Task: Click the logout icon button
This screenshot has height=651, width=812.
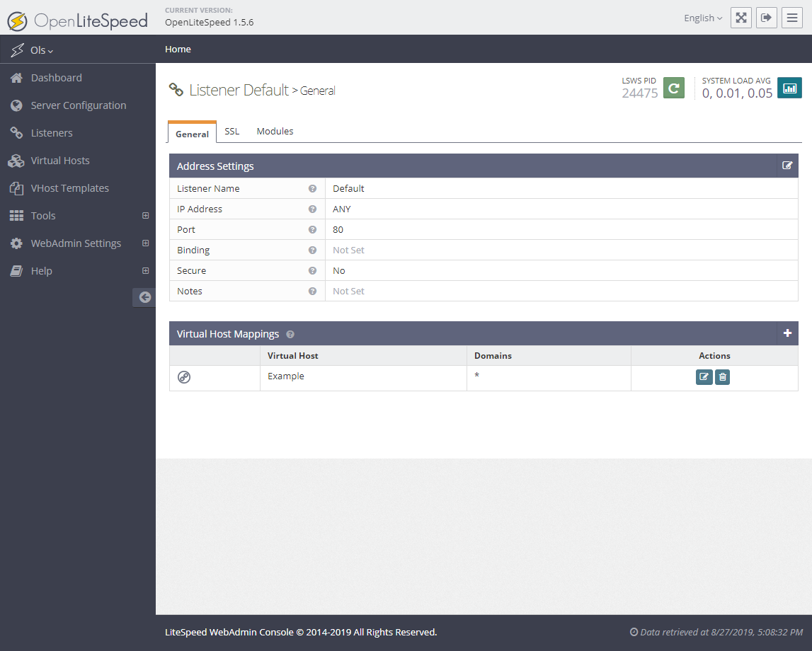Action: point(767,18)
